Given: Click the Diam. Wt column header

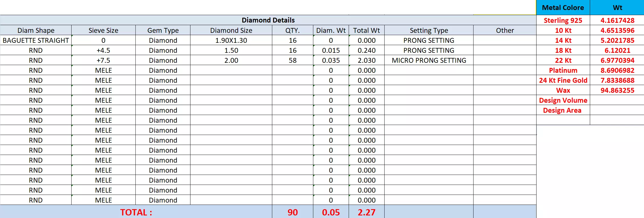Looking at the screenshot, I should coord(331,30).
